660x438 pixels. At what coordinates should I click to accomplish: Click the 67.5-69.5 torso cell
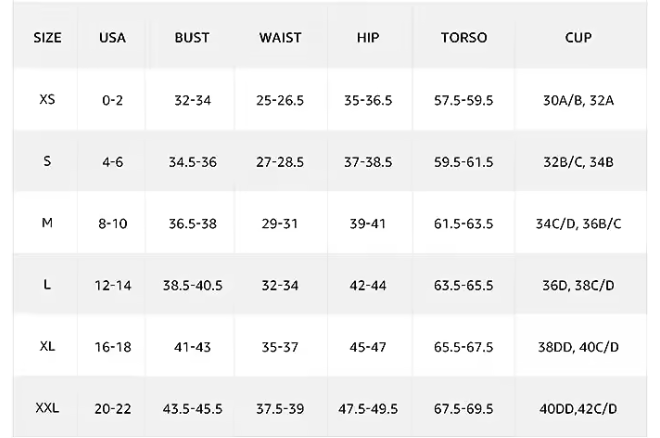tap(464, 408)
